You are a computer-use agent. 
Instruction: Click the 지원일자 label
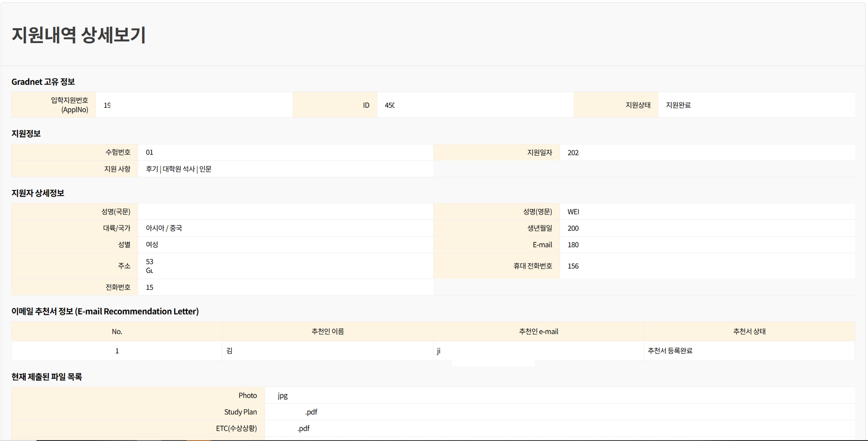pyautogui.click(x=540, y=152)
